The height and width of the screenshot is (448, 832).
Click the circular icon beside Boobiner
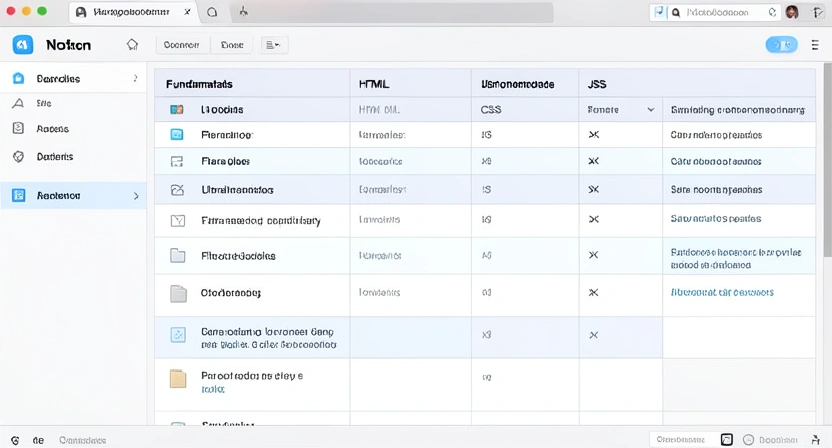click(748, 440)
